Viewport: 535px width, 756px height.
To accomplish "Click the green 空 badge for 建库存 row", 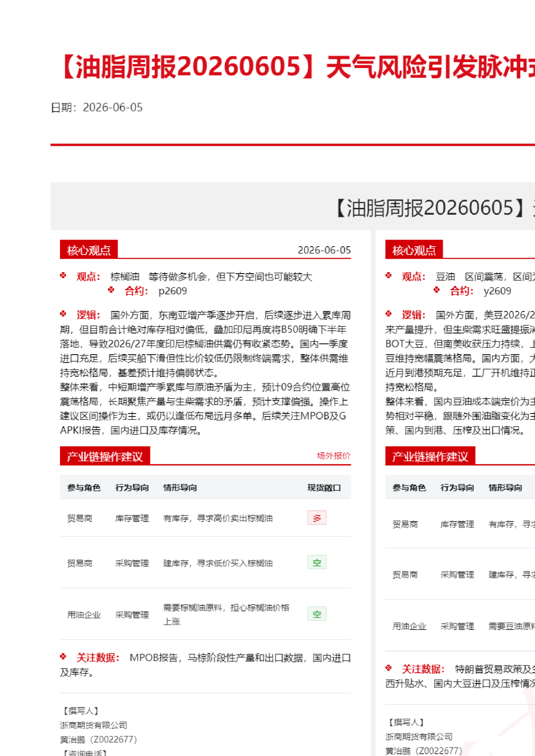I will pyautogui.click(x=317, y=562).
